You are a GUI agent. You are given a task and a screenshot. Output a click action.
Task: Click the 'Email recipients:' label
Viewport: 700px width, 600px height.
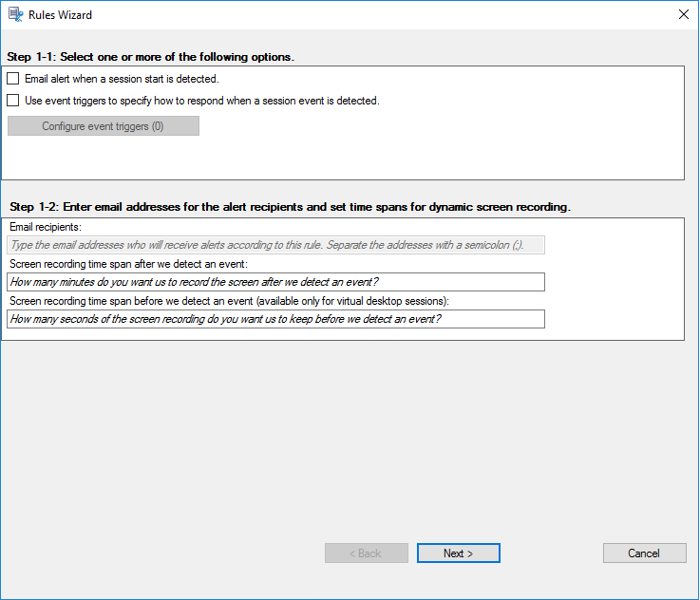click(x=46, y=228)
